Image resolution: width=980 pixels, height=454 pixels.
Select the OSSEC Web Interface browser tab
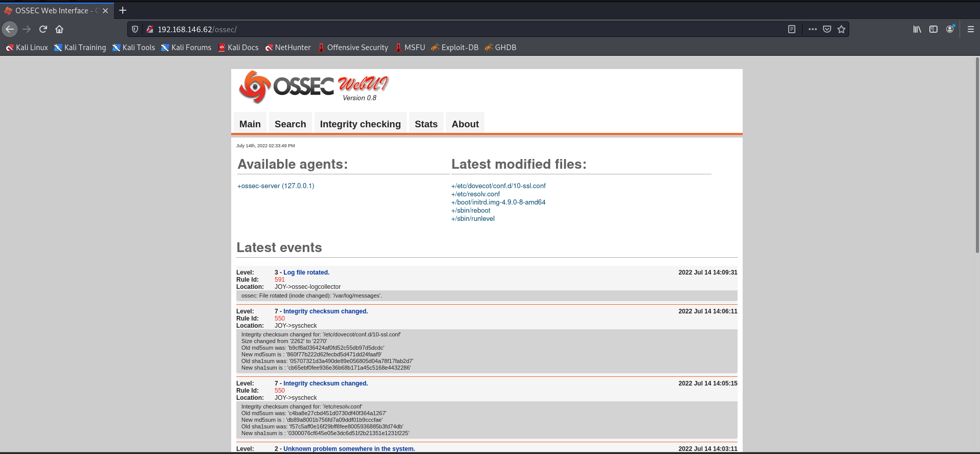coord(57,10)
